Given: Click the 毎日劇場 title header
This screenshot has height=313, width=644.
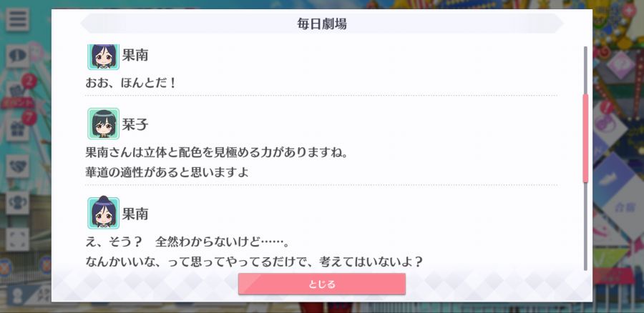Looking at the screenshot, I should [322, 24].
